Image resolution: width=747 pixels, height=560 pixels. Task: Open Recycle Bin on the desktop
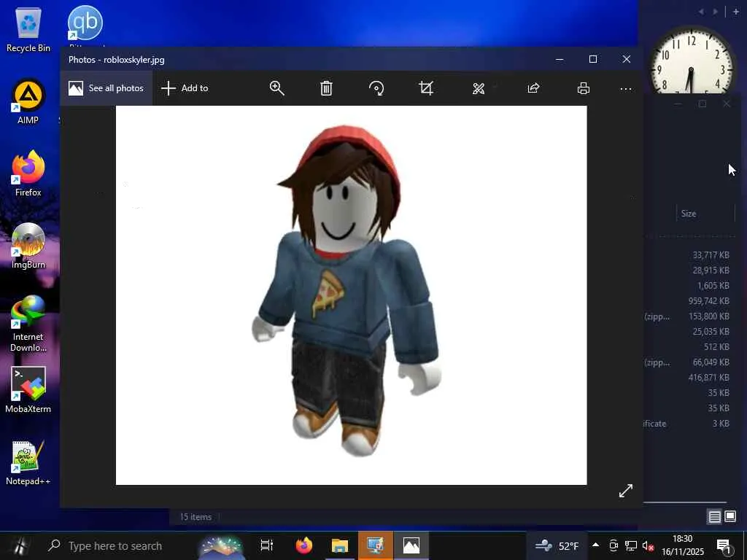28,29
